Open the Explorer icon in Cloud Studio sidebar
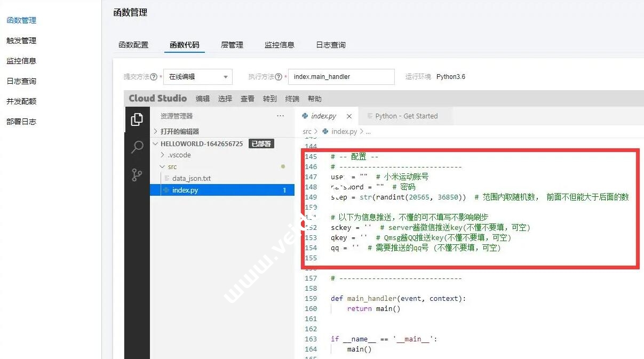Viewport: 644px width, 359px height. pyautogui.click(x=137, y=120)
